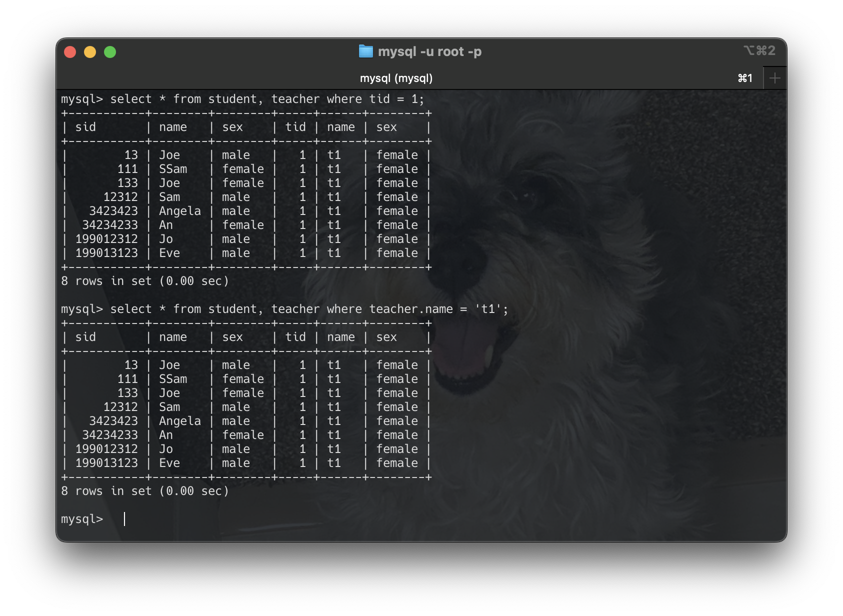Click the name Eve in the second table

tap(170, 463)
